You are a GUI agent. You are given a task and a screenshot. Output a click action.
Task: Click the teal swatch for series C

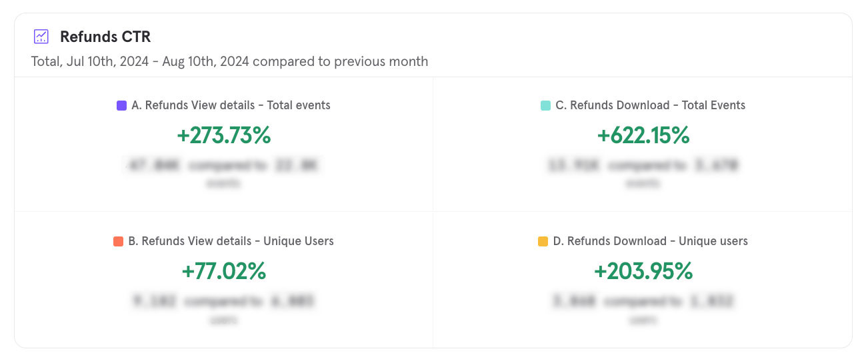545,105
